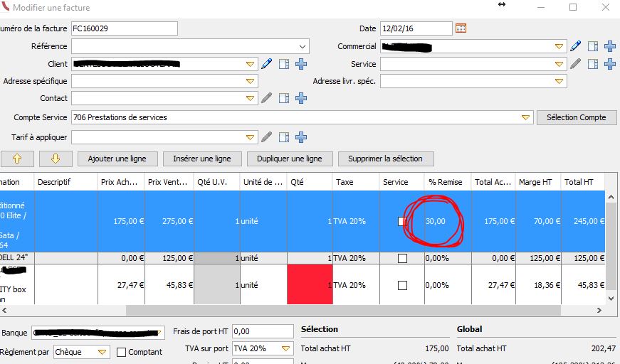Click Supprimer la sélection button

coord(386,159)
